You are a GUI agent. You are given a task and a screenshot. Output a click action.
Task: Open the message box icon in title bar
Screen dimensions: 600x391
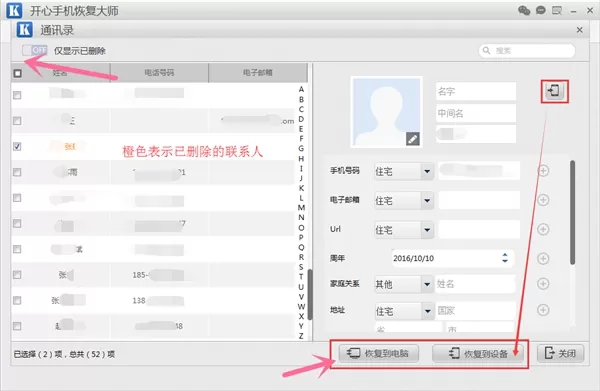pos(557,10)
